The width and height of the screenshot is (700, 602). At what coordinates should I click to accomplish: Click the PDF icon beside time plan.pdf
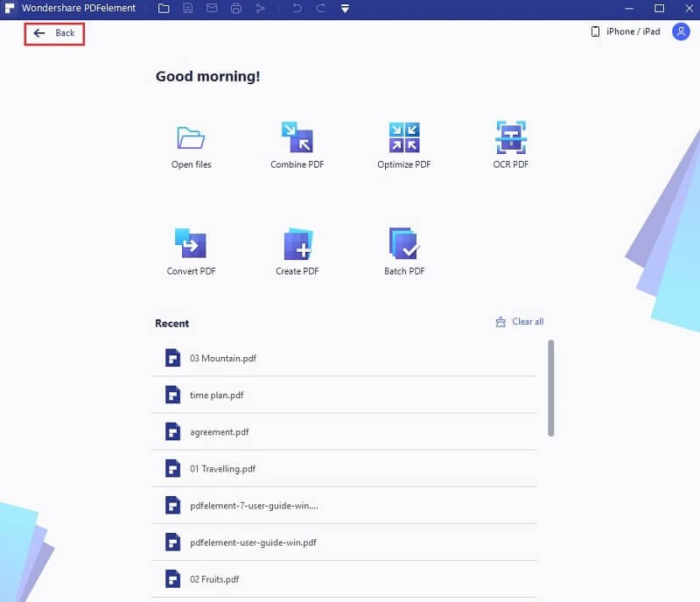point(172,395)
